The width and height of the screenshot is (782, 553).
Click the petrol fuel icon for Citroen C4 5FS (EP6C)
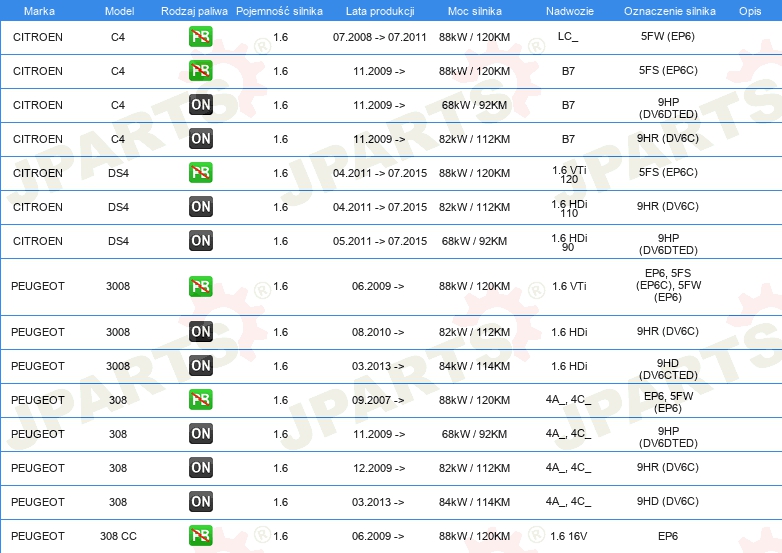pos(200,71)
